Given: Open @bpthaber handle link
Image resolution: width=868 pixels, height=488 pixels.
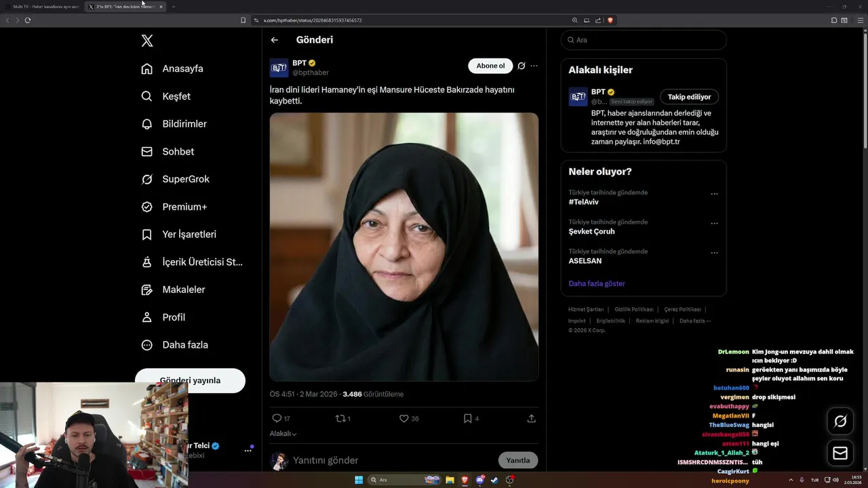Looking at the screenshot, I should point(311,73).
